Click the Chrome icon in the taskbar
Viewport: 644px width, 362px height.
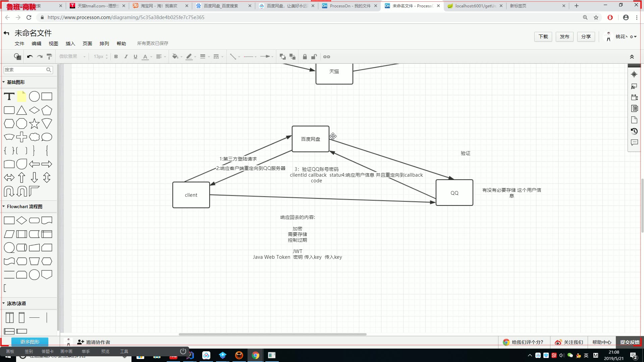click(x=256, y=355)
